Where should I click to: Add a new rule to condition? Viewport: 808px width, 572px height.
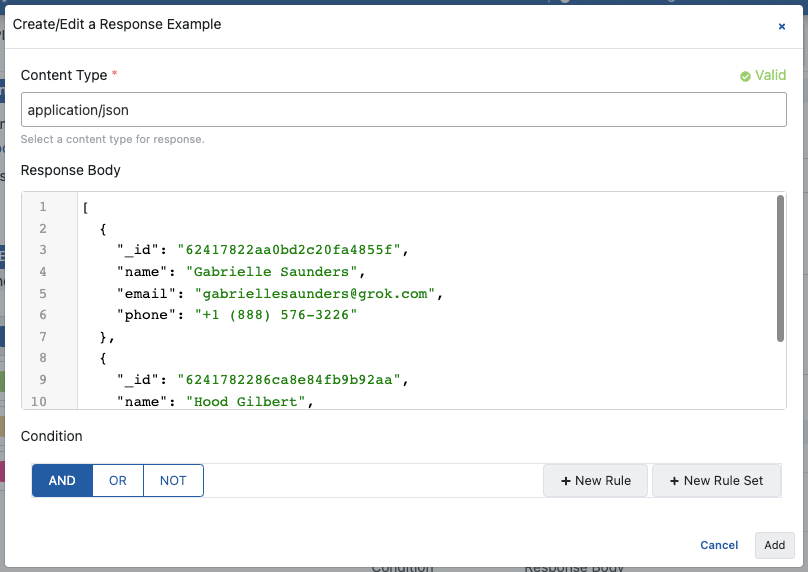pyautogui.click(x=595, y=481)
